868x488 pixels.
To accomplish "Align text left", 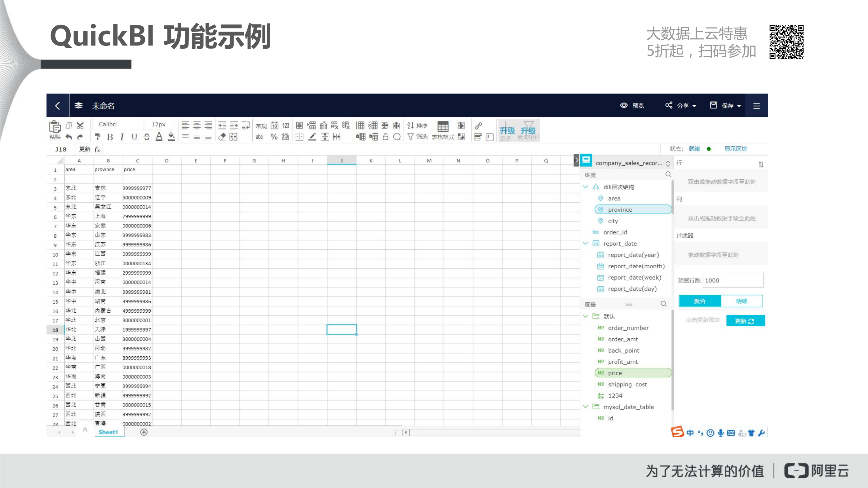I will pos(185,125).
